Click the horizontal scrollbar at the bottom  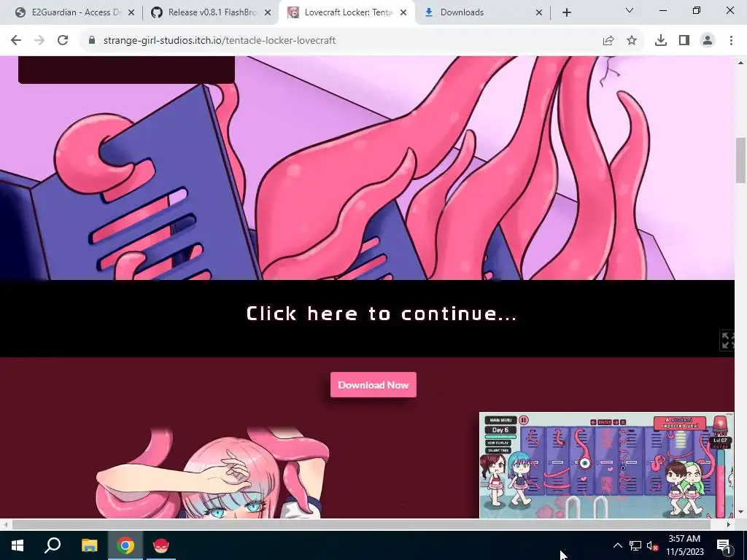[x=361, y=524]
